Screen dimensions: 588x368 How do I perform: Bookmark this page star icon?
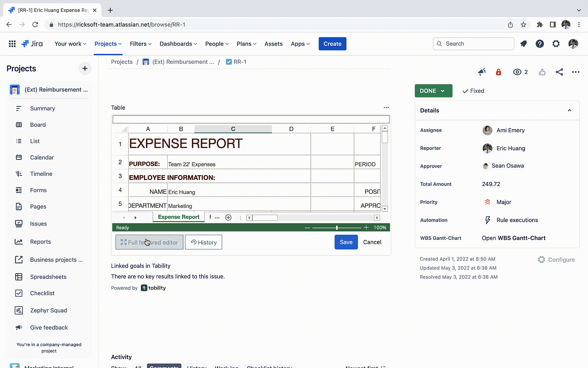click(523, 25)
